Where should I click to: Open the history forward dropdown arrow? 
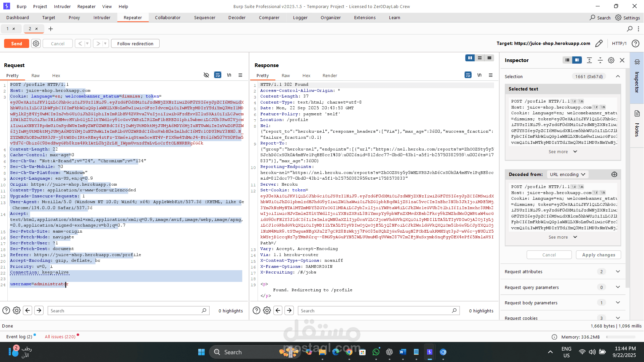click(105, 44)
